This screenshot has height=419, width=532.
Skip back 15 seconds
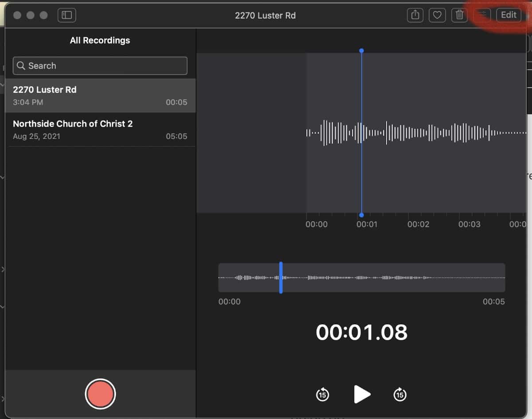pos(322,394)
